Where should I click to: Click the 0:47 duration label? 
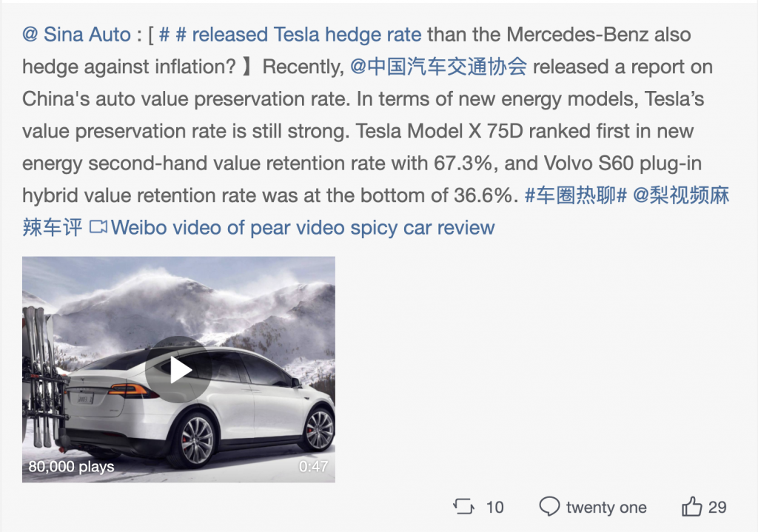point(313,467)
